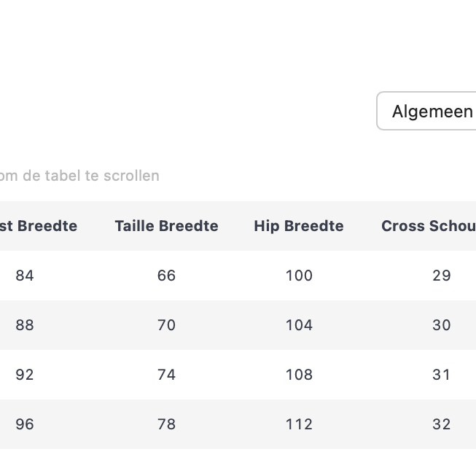This screenshot has width=476, height=476.
Task: Select the cell with value 88
Action: point(25,325)
